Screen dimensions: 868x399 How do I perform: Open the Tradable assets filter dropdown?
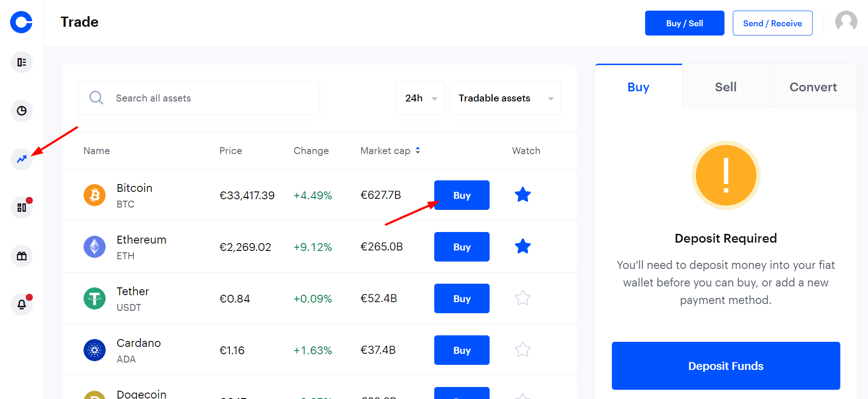coord(505,98)
